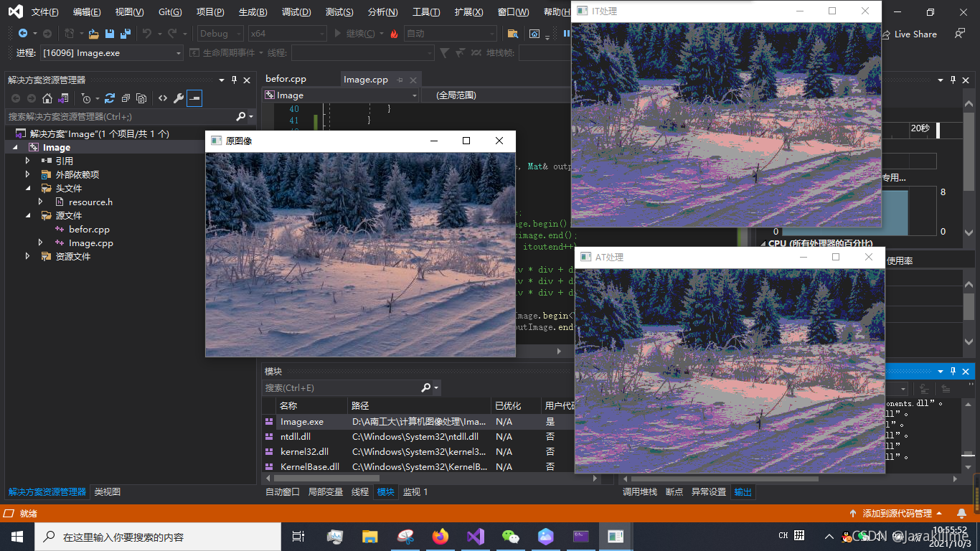Viewport: 980px width, 551px height.
Task: Expand the 资源文件 folder
Action: pos(28,256)
